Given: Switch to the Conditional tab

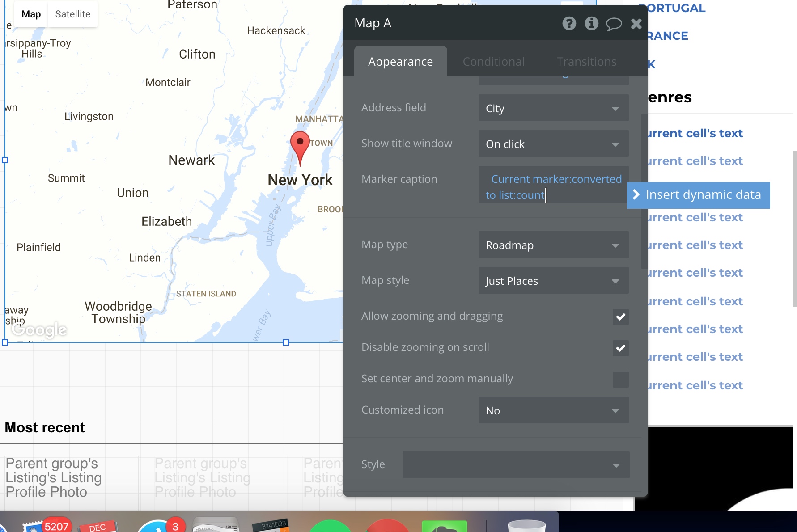Looking at the screenshot, I should (x=493, y=62).
